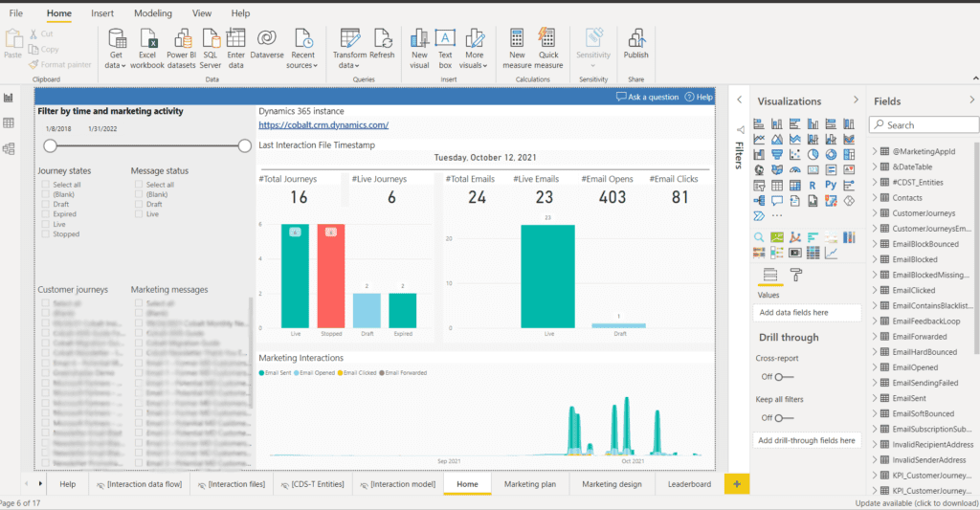Select Power BI datasets icon
The image size is (980, 510).
pyautogui.click(x=183, y=38)
